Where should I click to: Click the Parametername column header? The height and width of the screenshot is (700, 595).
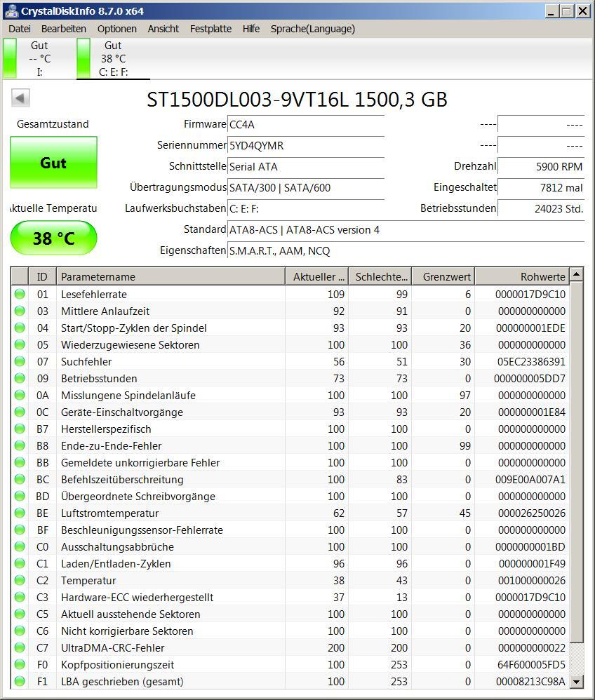pyautogui.click(x=171, y=277)
